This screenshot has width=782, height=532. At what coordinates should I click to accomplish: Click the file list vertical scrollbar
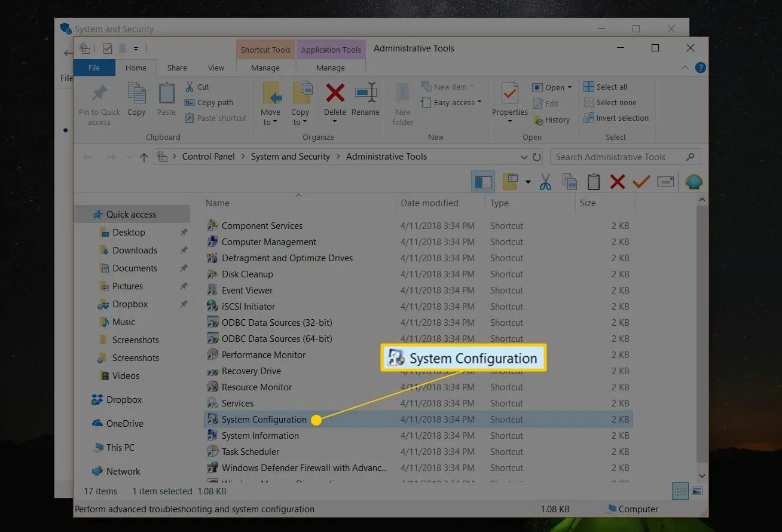[x=702, y=335]
